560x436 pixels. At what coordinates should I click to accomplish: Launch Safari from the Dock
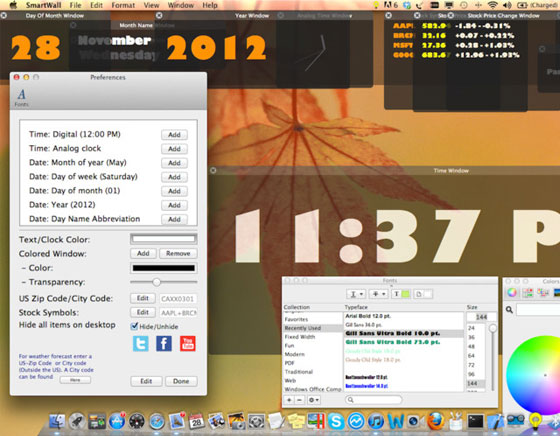157,422
